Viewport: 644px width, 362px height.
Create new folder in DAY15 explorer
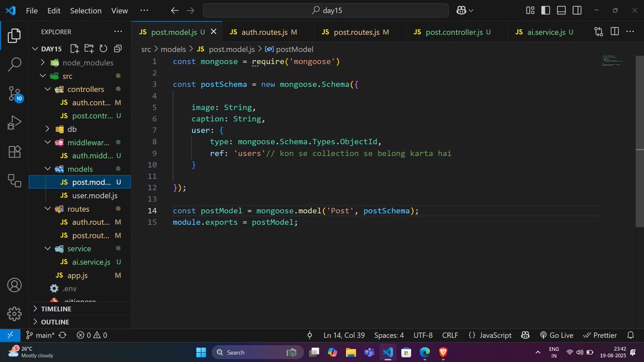tap(89, 48)
